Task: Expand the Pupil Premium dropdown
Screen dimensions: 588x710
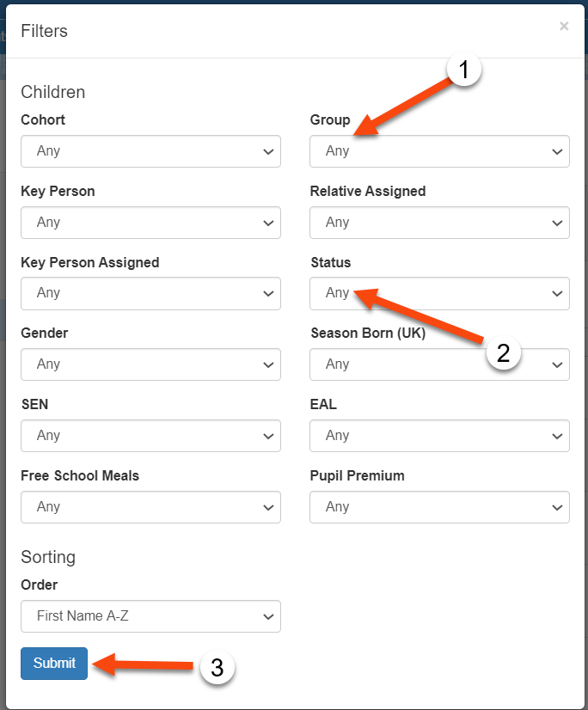Action: pyautogui.click(x=439, y=507)
